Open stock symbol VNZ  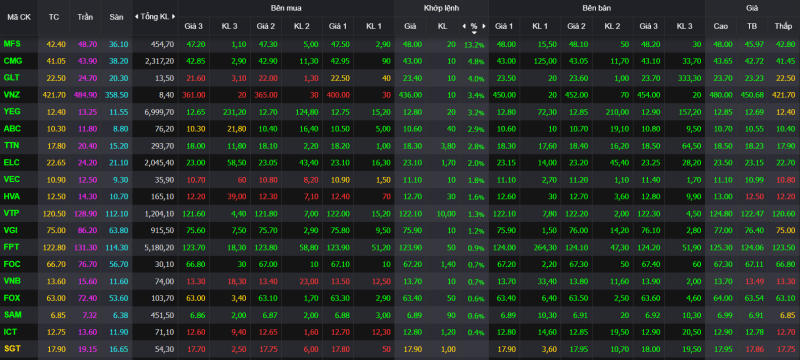pos(12,95)
